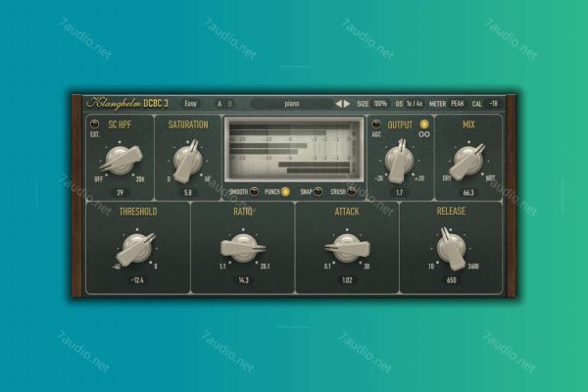
Task: Click the RELEASE knob
Action: [452, 248]
